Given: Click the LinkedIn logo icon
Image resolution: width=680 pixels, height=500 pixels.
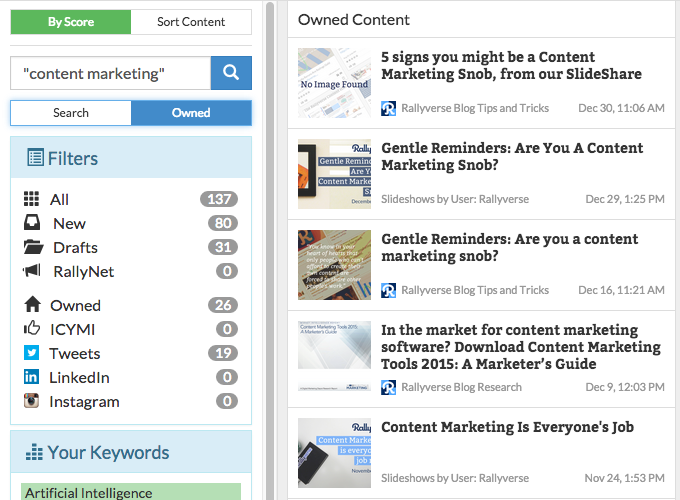Looking at the screenshot, I should (31, 377).
